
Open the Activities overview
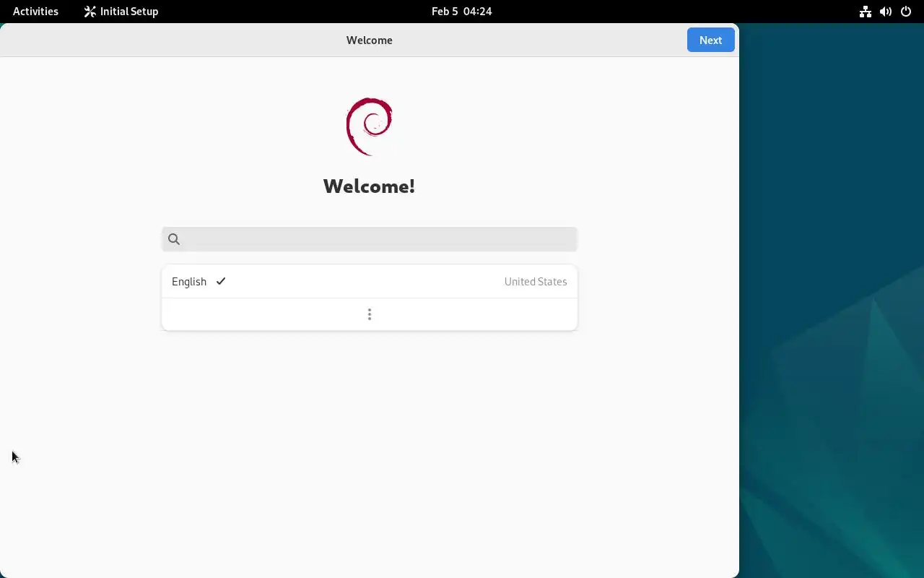[x=35, y=12]
